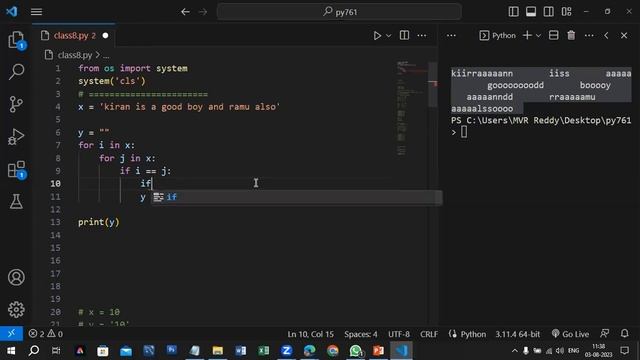The image size is (640, 360).
Task: Select the Python terminal label
Action: 498,36
